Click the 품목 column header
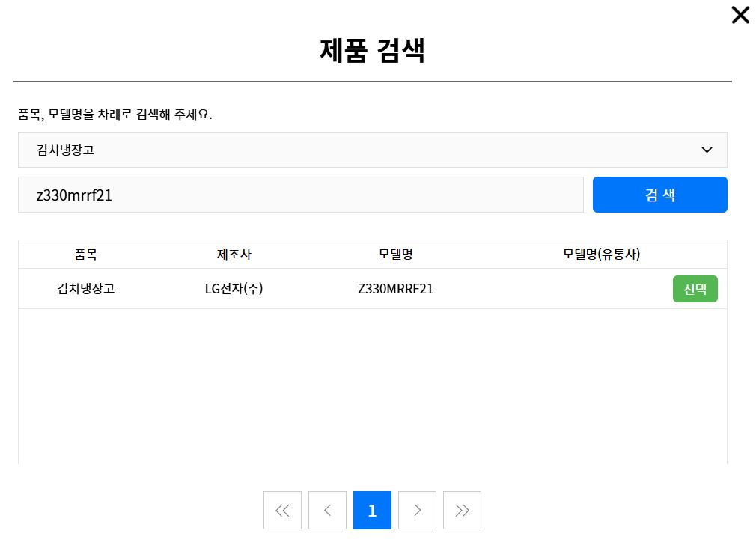The height and width of the screenshot is (542, 756). click(85, 255)
